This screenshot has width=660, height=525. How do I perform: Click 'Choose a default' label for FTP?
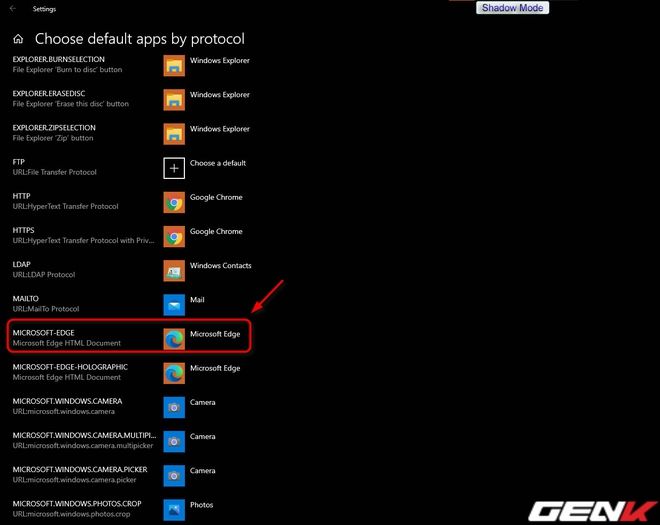tap(218, 163)
